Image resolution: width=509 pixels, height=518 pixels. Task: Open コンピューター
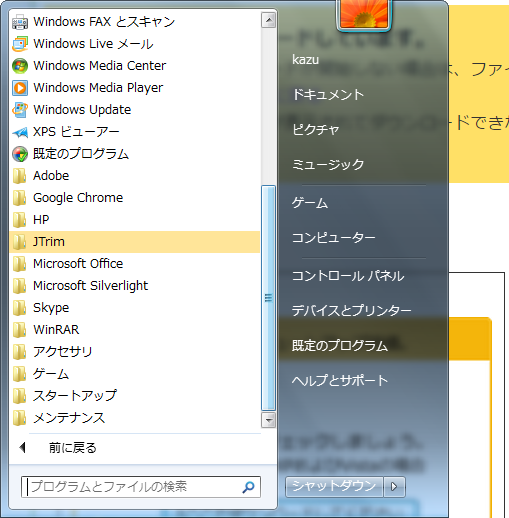tap(334, 238)
